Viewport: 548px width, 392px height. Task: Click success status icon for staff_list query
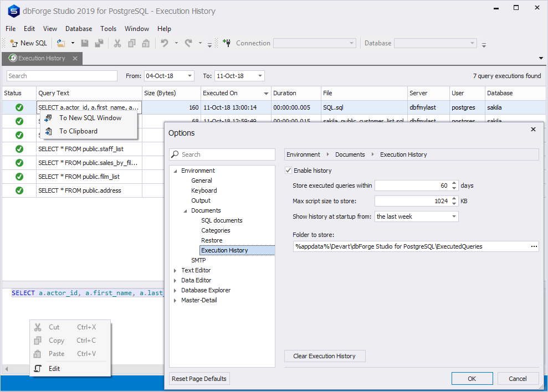pos(19,149)
